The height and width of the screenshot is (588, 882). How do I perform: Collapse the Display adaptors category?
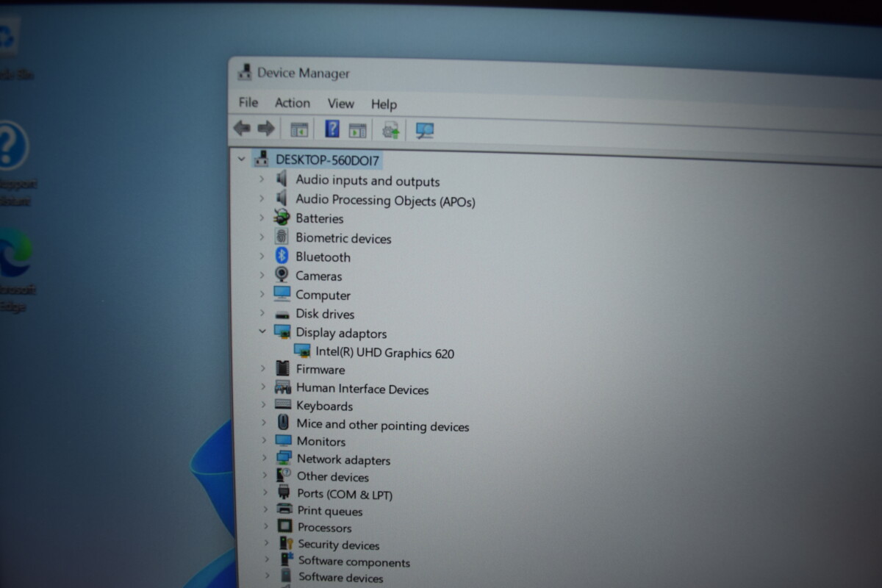[262, 332]
